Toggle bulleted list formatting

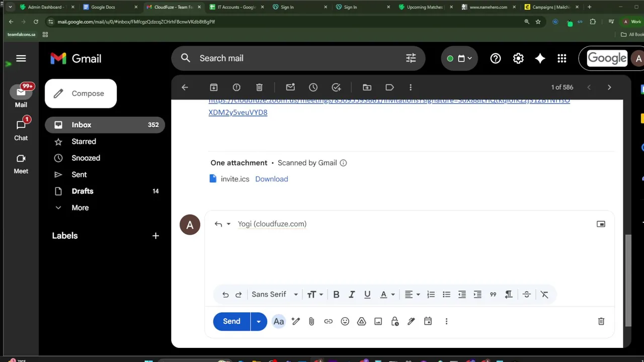point(446,295)
